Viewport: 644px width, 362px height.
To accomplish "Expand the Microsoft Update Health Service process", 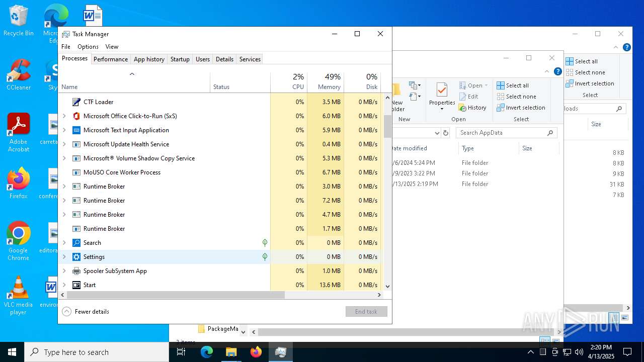I will click(64, 144).
